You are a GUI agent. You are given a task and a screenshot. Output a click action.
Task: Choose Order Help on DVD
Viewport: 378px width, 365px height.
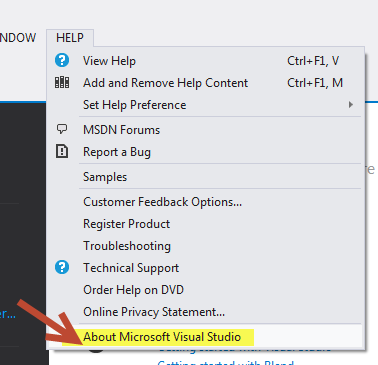(x=206, y=290)
